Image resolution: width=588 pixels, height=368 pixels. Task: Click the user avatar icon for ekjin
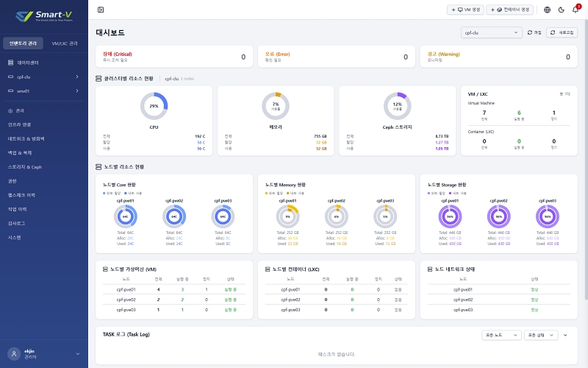coord(14,354)
